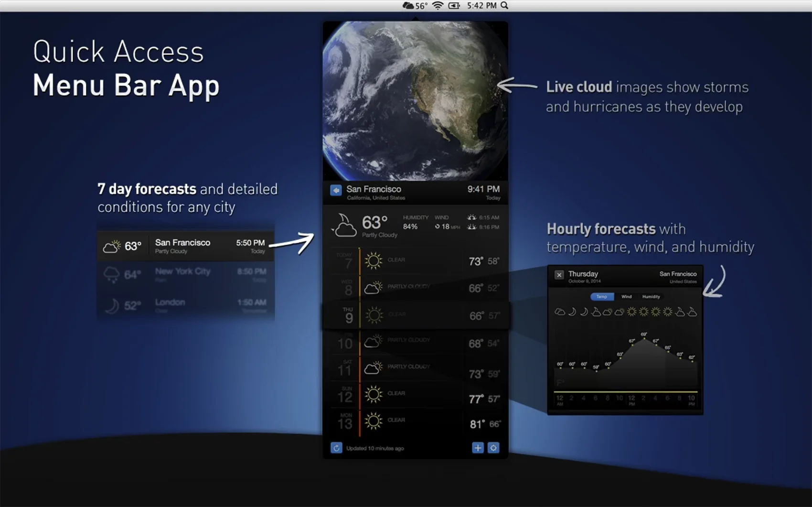Switch to the Humidity tab
Image resolution: width=812 pixels, height=507 pixels.
651,297
